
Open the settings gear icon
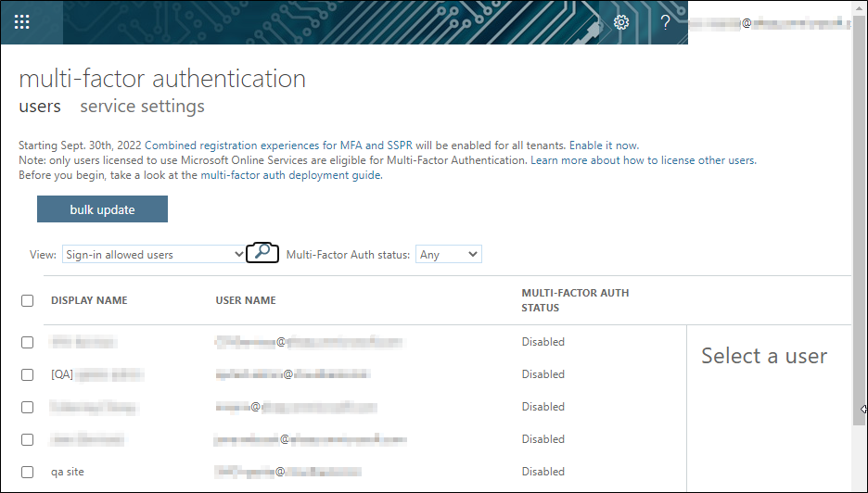point(621,22)
